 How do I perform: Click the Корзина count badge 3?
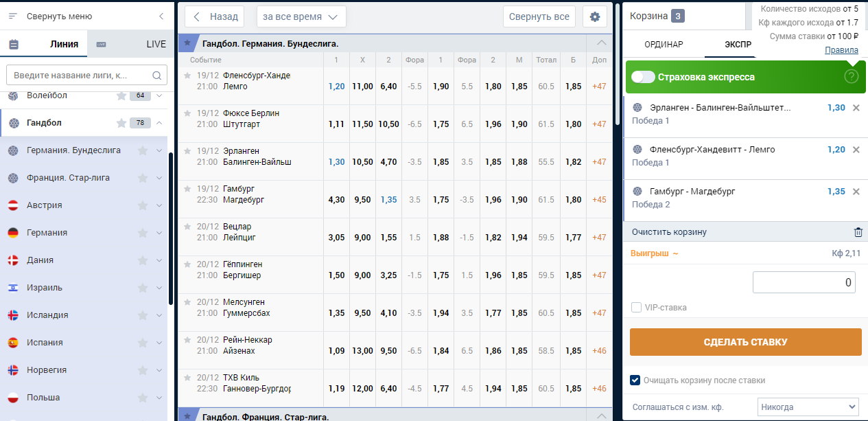click(678, 16)
